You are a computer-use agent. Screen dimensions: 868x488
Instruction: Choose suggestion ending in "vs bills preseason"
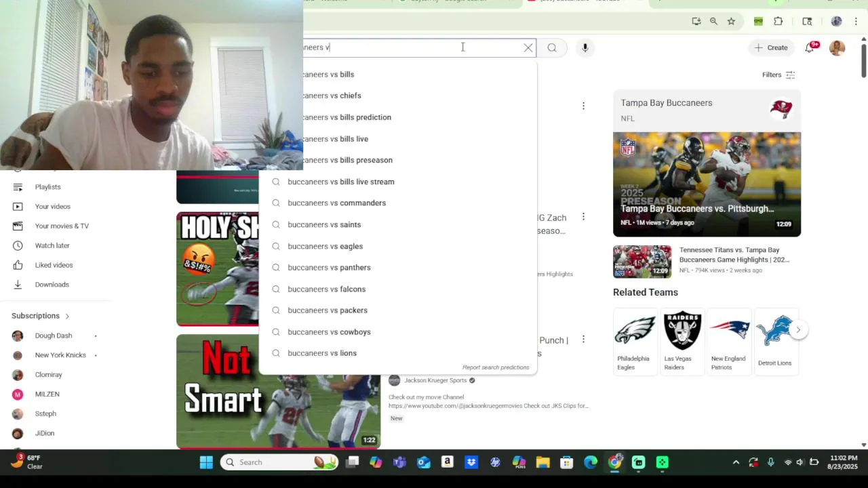click(x=420, y=160)
